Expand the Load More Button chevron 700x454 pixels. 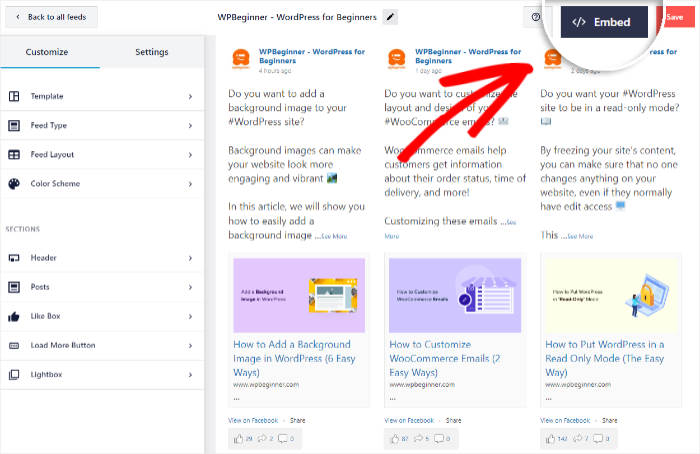coord(190,346)
